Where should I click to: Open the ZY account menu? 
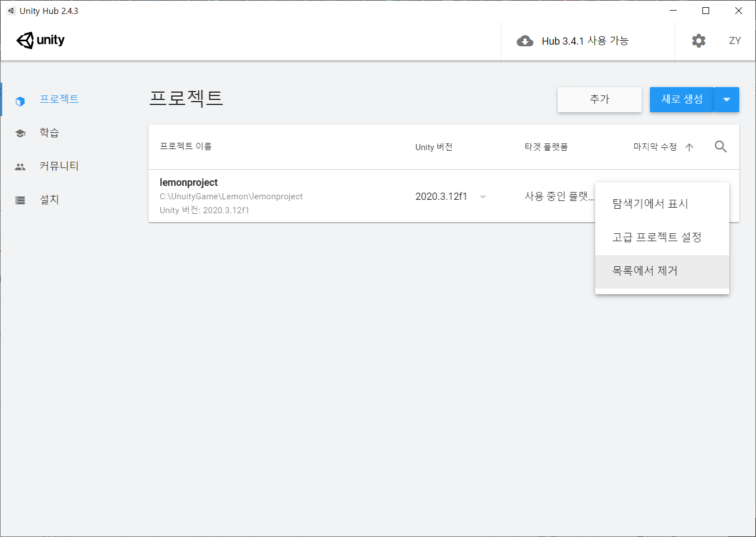coord(735,41)
